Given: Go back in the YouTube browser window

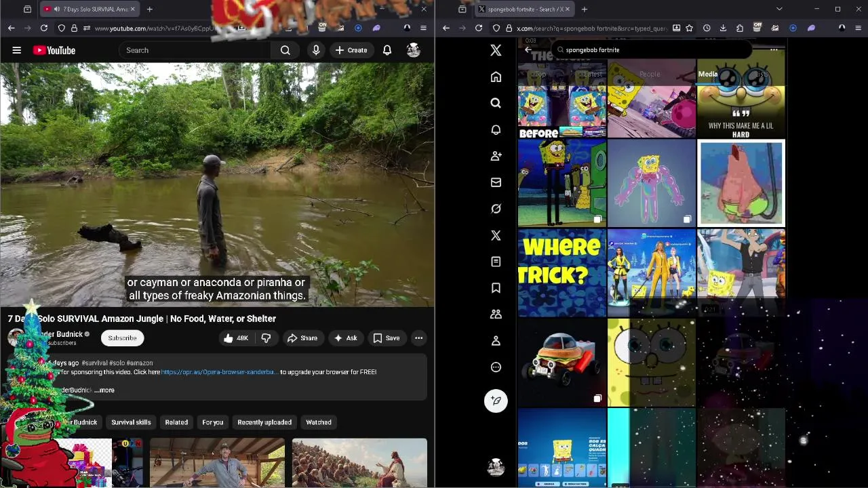Looking at the screenshot, I should [11, 28].
